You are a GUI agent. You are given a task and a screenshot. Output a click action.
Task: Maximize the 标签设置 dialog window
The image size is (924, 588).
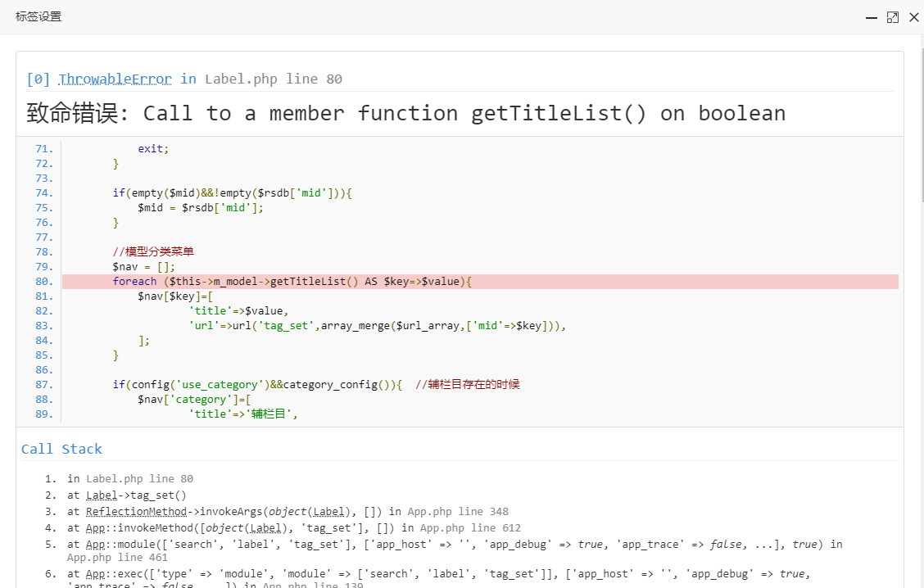(893, 17)
